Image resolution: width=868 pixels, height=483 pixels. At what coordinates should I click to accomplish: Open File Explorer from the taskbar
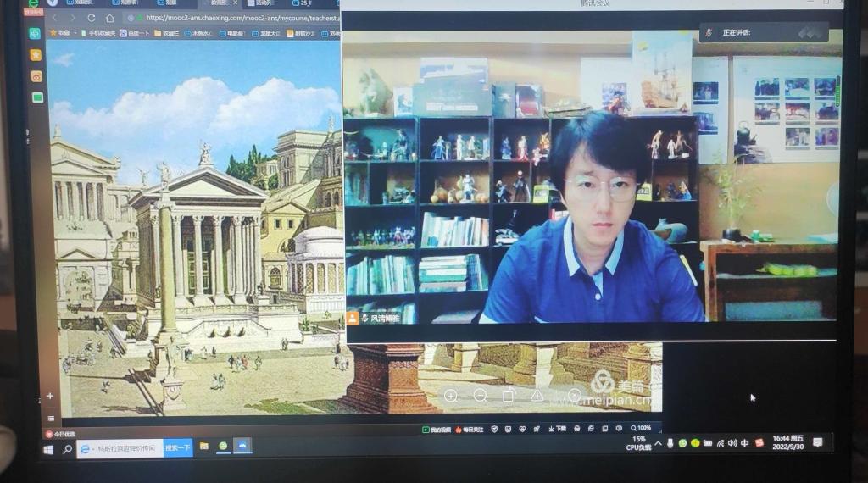[x=204, y=446]
